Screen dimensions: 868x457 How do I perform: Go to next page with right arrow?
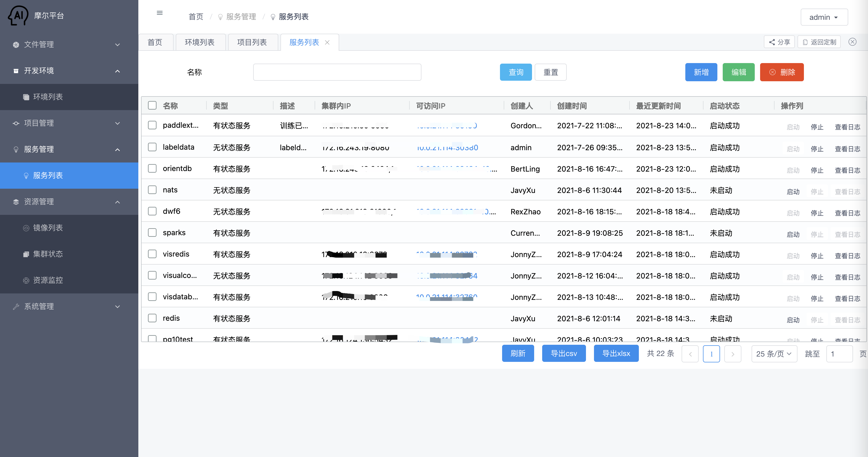point(733,354)
